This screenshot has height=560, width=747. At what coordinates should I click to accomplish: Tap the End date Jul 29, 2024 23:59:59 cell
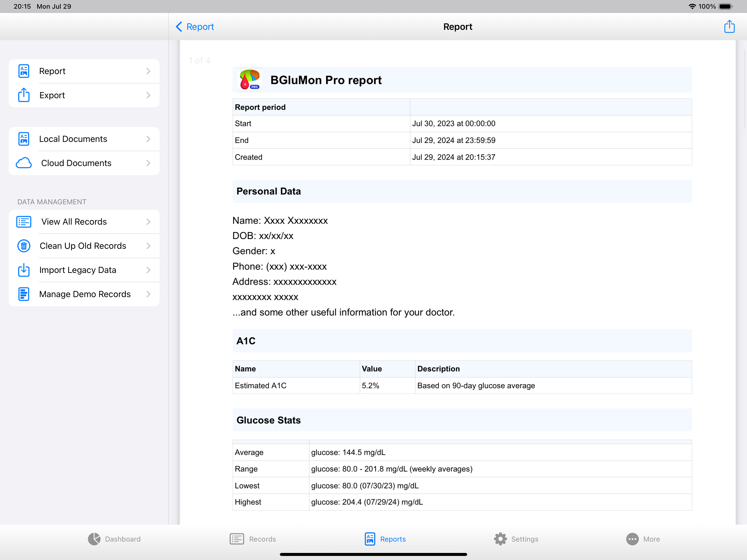click(550, 140)
